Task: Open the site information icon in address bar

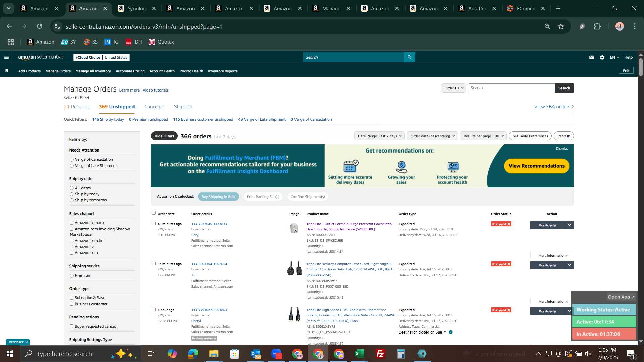Action: click(x=57, y=26)
